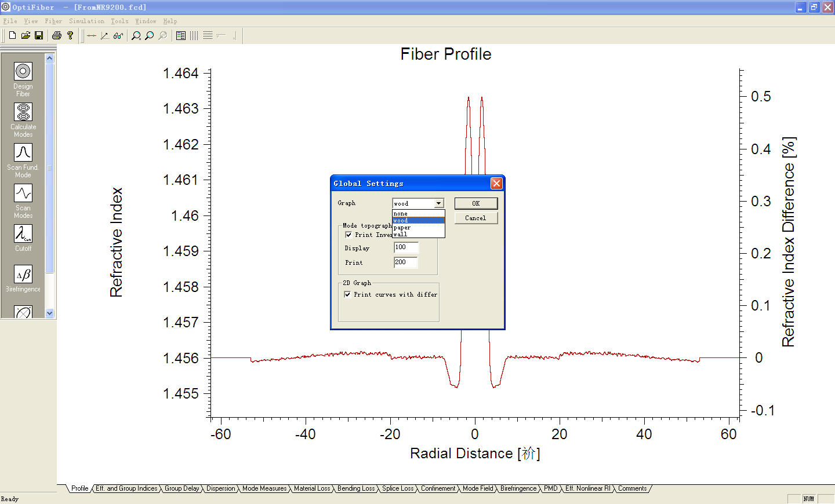The image size is (835, 504).
Task: Create a new file via toolbar icon
Action: pyautogui.click(x=12, y=35)
